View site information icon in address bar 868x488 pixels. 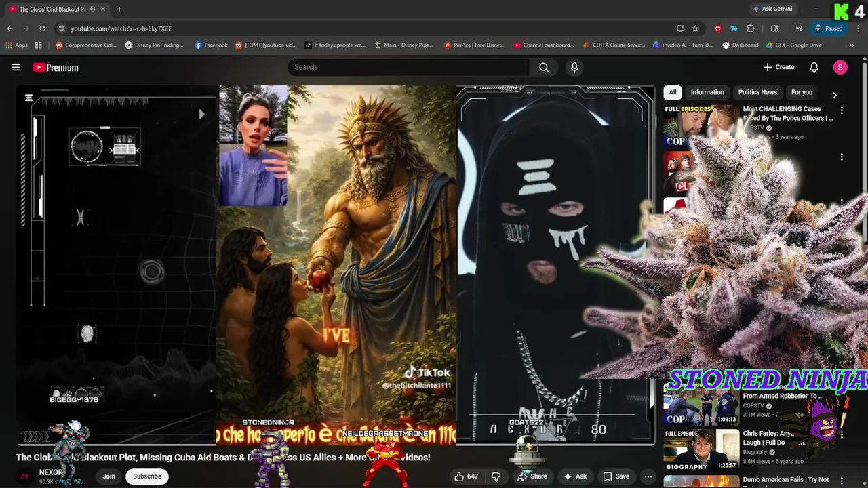(62, 28)
